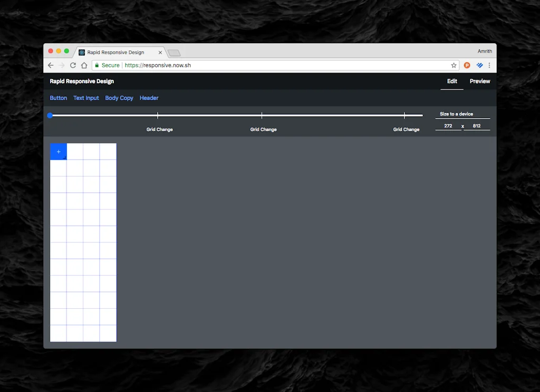Click the Secure padlock badge
The width and height of the screenshot is (540, 392).
click(x=107, y=65)
